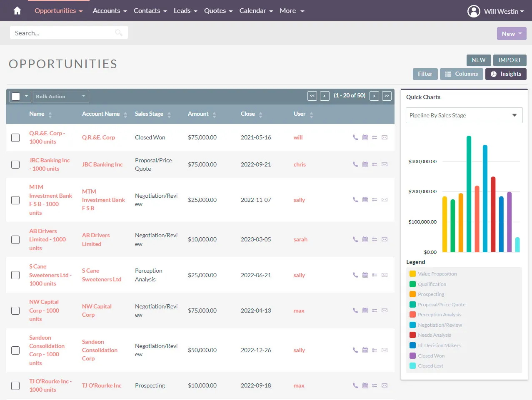Click the email icon for MTM Investment row
This screenshot has width=532, height=400.
(x=385, y=200)
